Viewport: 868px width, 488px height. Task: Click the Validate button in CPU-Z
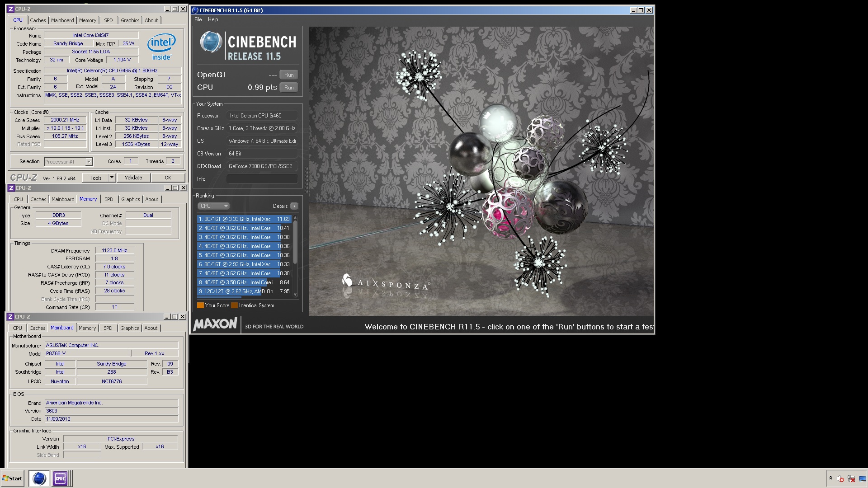pyautogui.click(x=133, y=178)
